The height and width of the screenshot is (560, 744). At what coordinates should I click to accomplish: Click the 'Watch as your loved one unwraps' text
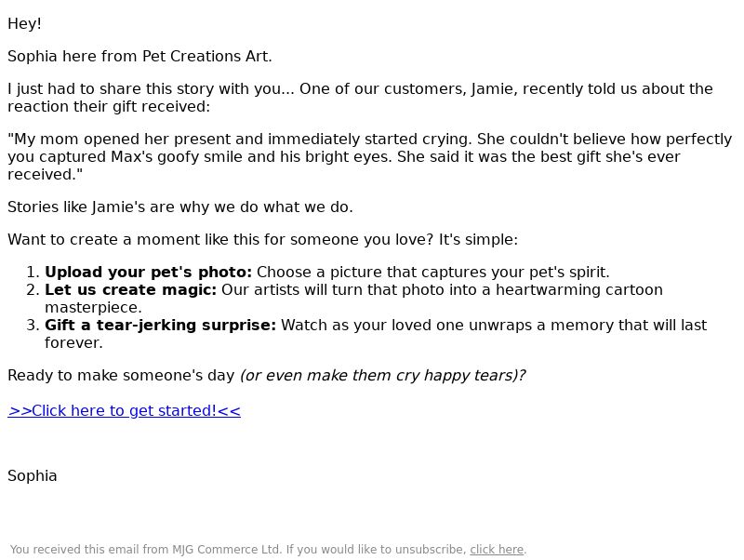tap(494, 325)
